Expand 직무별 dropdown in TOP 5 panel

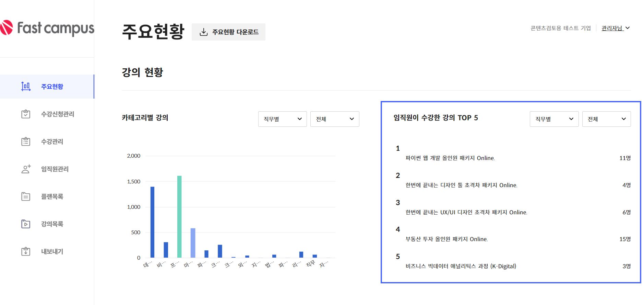pos(554,119)
